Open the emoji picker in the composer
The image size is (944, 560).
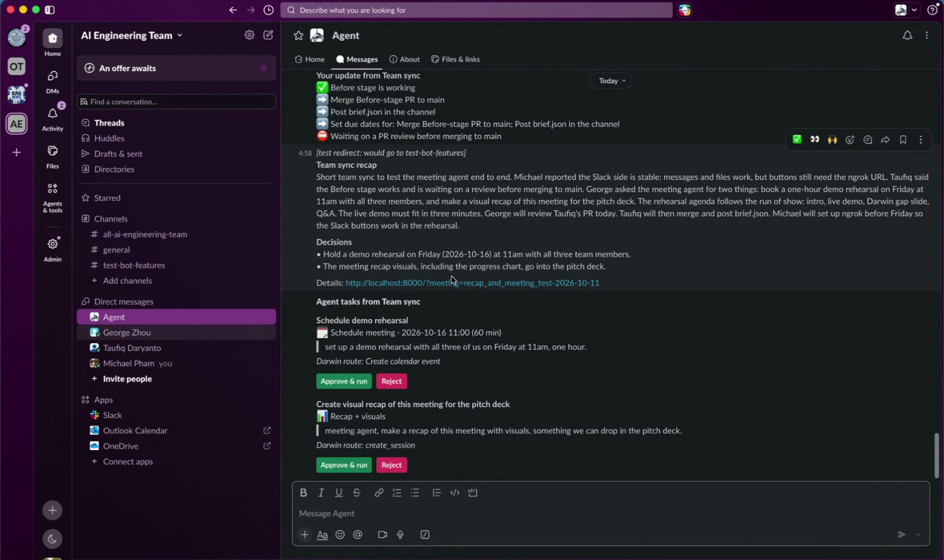340,535
